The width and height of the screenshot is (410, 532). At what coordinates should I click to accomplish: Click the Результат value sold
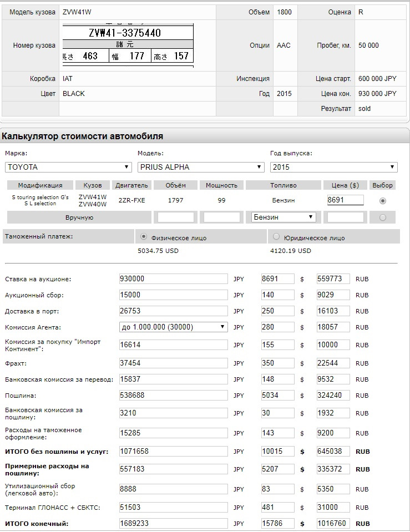pos(365,109)
